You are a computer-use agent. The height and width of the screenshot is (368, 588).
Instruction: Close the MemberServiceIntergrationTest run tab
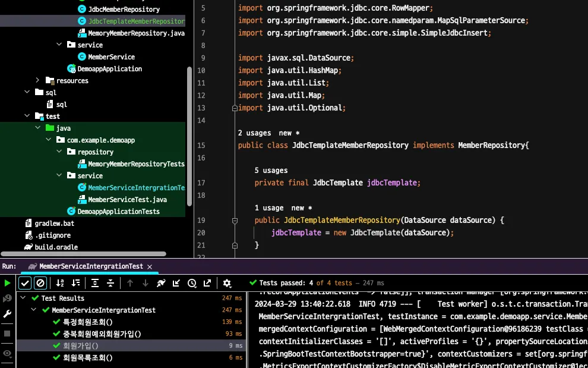(x=150, y=267)
